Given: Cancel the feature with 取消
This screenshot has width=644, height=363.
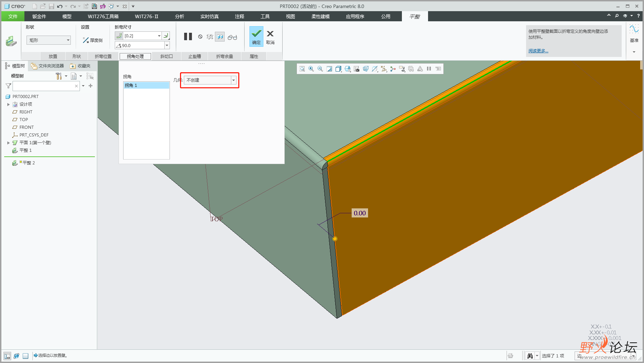Looking at the screenshot, I should coord(270,37).
